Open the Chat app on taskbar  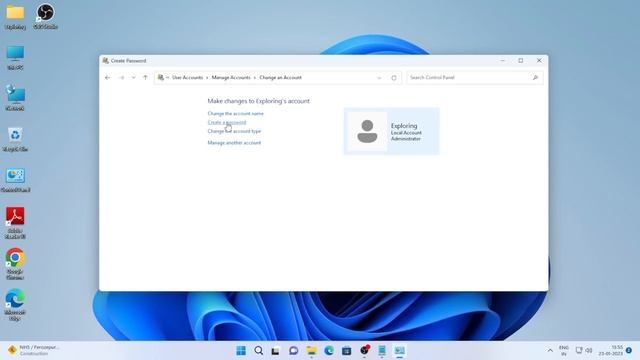293,351
